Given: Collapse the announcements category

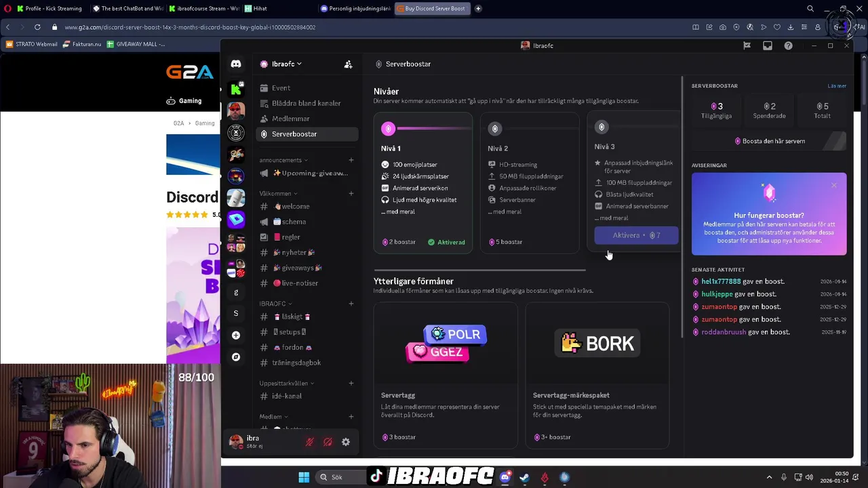Looking at the screenshot, I should click(283, 160).
